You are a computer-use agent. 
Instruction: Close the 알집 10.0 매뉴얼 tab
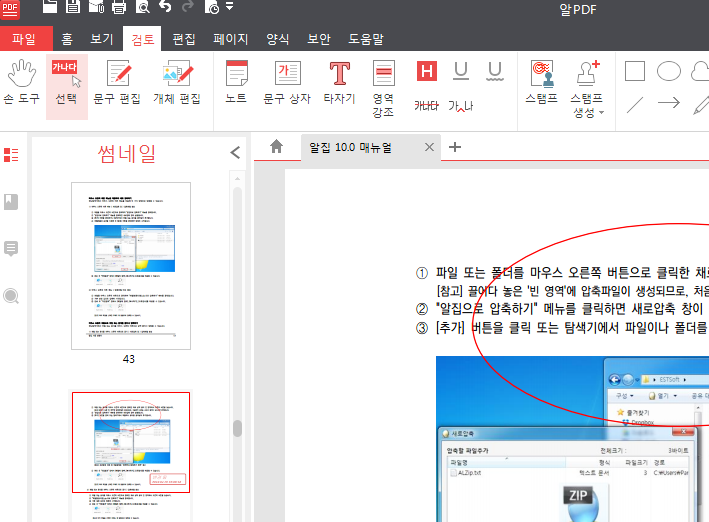(x=430, y=147)
